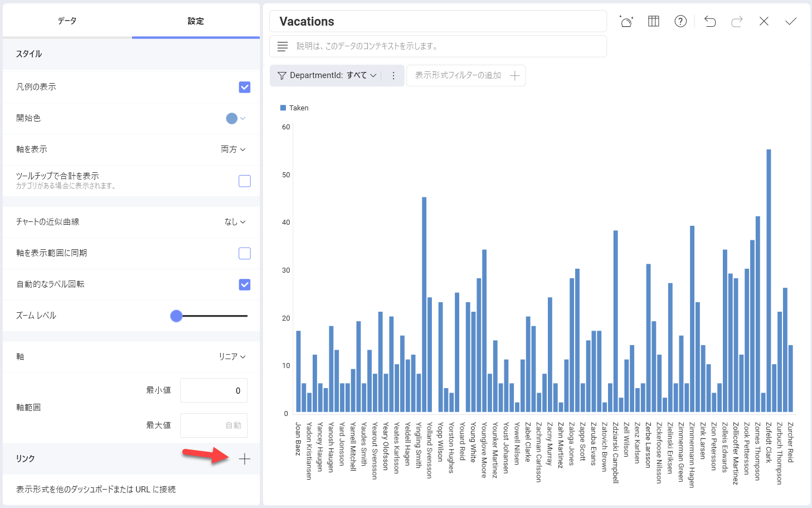This screenshot has height=508, width=812.
Task: Click the Zufeldt Clark tallest bar
Action: tap(769, 281)
